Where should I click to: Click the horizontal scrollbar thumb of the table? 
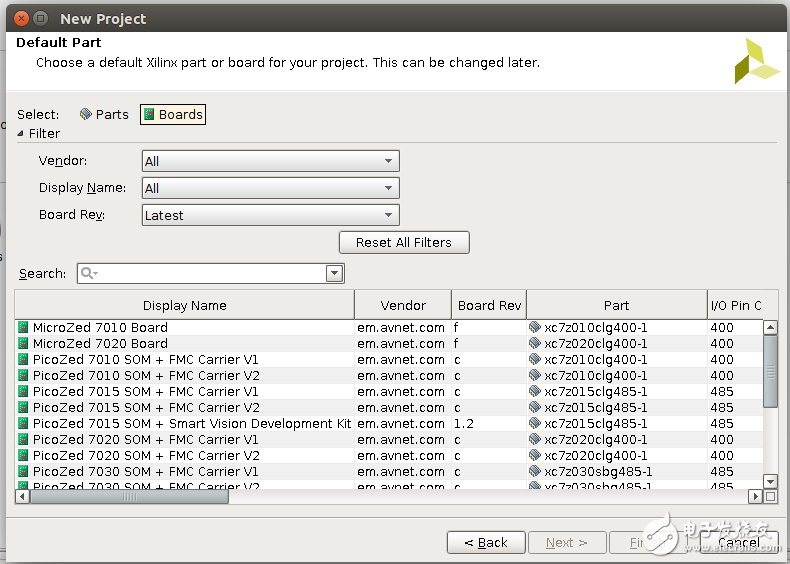tap(130, 496)
